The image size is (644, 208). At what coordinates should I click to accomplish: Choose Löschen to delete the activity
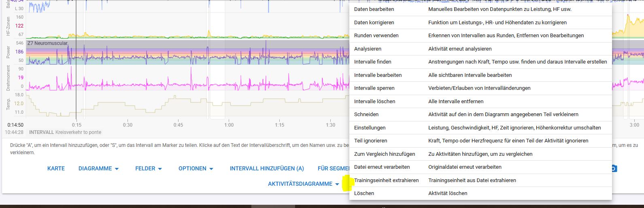[480, 193]
